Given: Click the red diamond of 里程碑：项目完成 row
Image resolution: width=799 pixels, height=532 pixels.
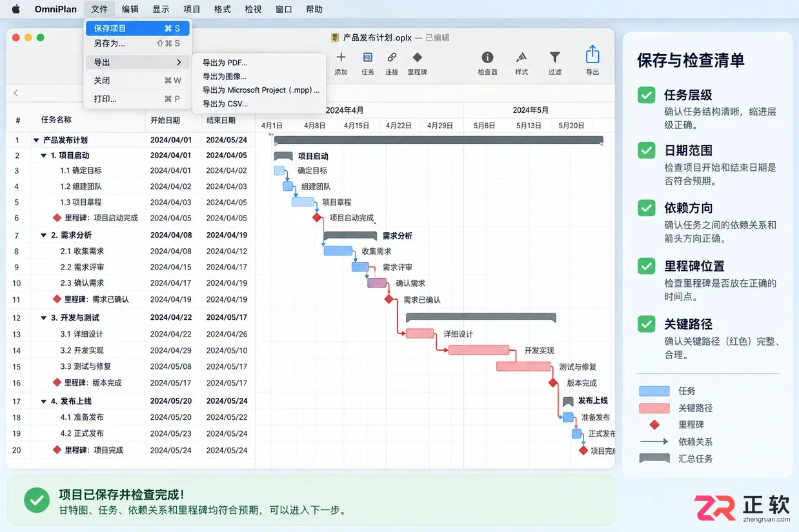Looking at the screenshot, I should click(57, 449).
